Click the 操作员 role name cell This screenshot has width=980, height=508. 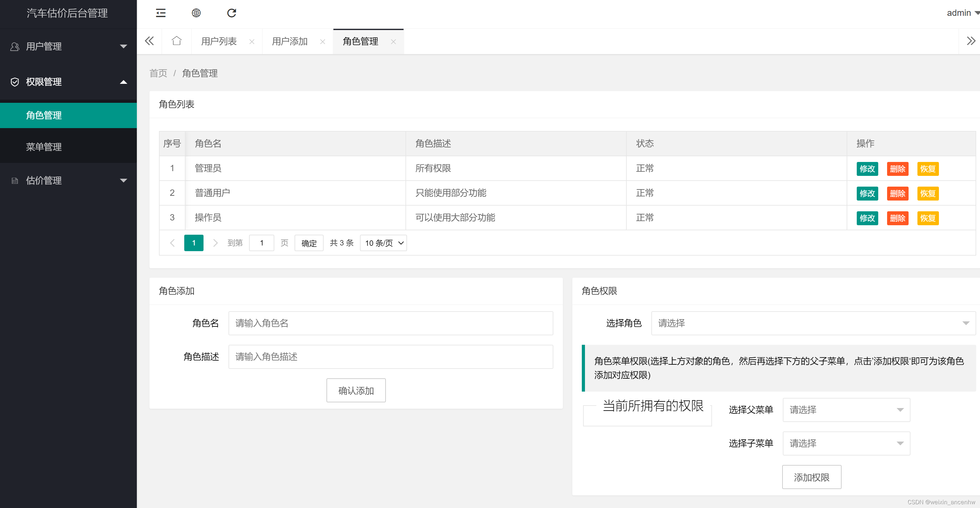coord(295,218)
